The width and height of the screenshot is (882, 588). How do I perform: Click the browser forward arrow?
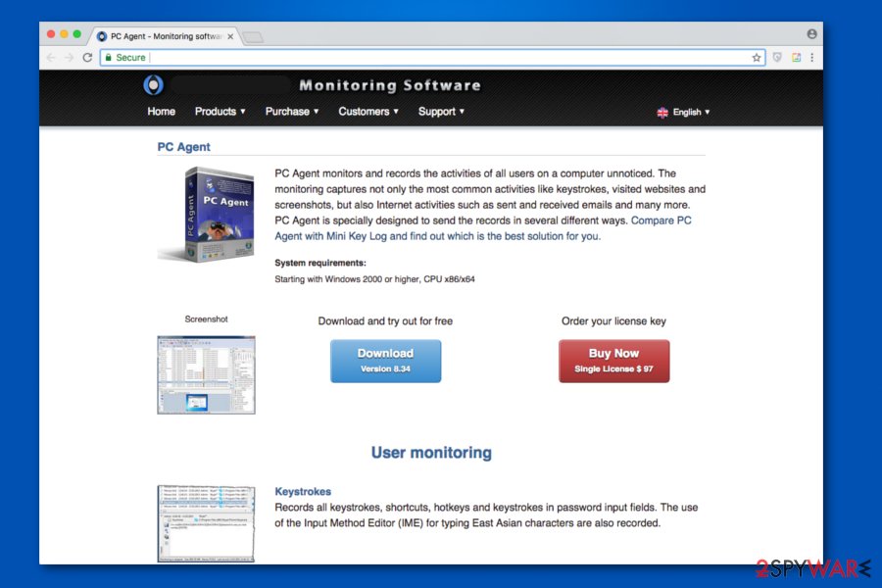click(68, 57)
